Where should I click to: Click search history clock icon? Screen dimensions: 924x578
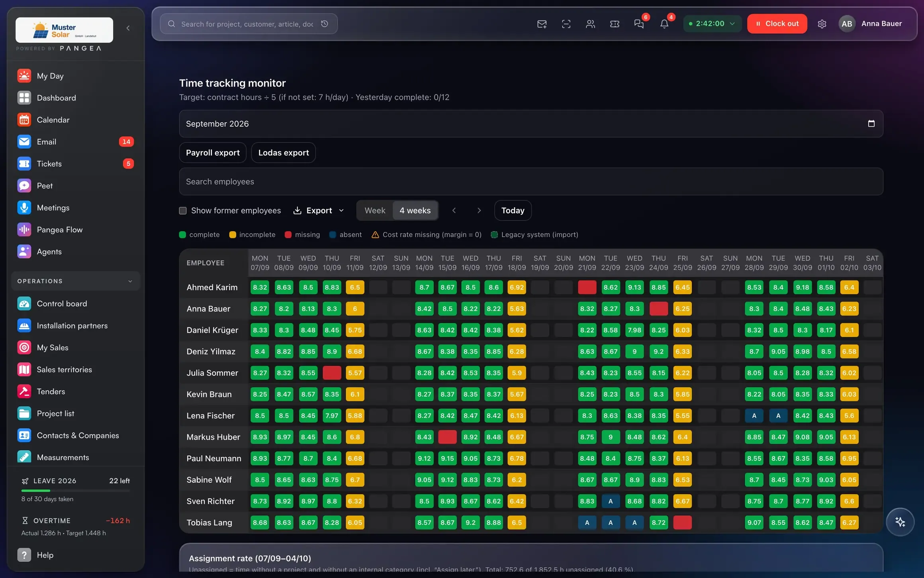(x=325, y=24)
